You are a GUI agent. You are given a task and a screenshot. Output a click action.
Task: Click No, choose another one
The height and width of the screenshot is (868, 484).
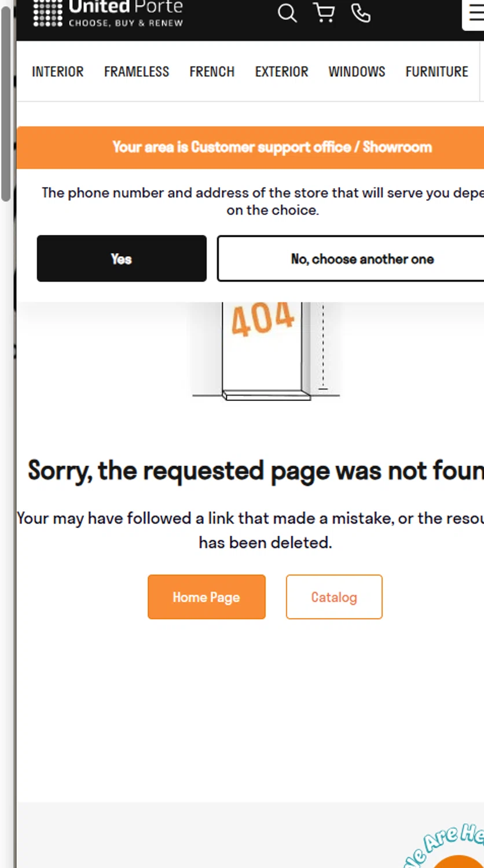click(x=351, y=259)
